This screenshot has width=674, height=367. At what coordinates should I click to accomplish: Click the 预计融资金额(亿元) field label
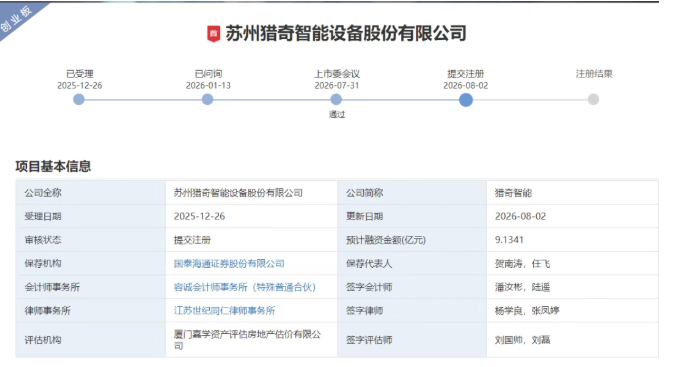tap(386, 240)
